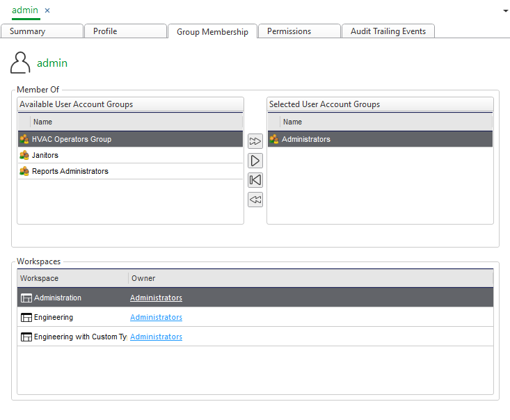Select the Janitors group row

[130, 155]
